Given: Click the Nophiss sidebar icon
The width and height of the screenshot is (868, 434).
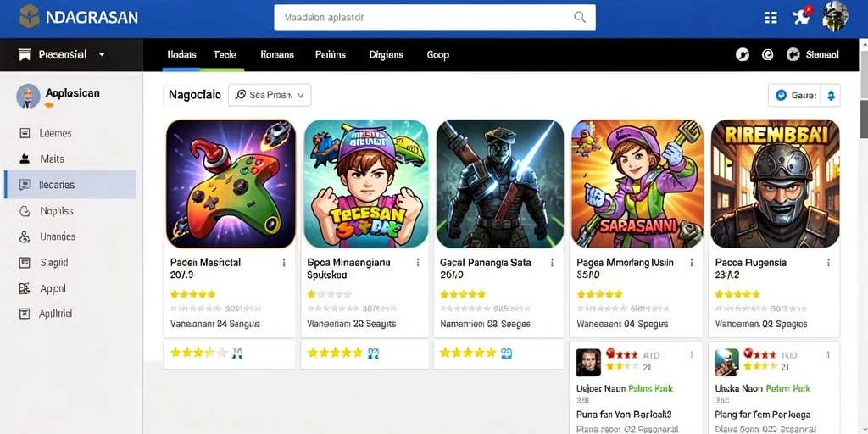Looking at the screenshot, I should click(25, 211).
